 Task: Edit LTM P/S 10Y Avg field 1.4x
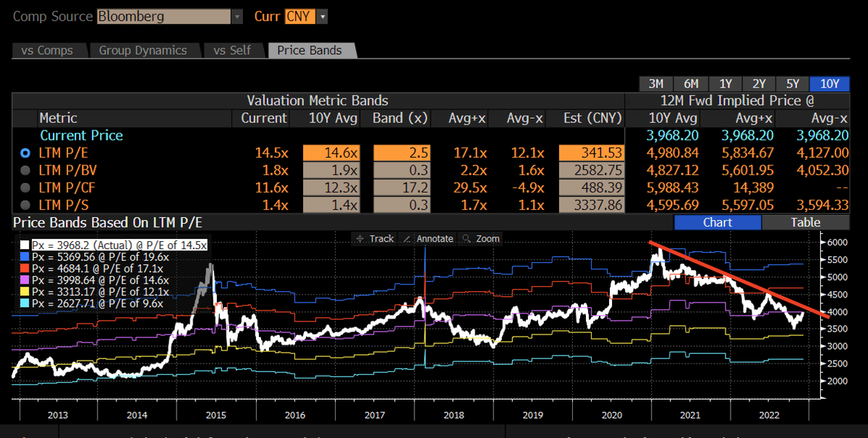click(x=331, y=206)
